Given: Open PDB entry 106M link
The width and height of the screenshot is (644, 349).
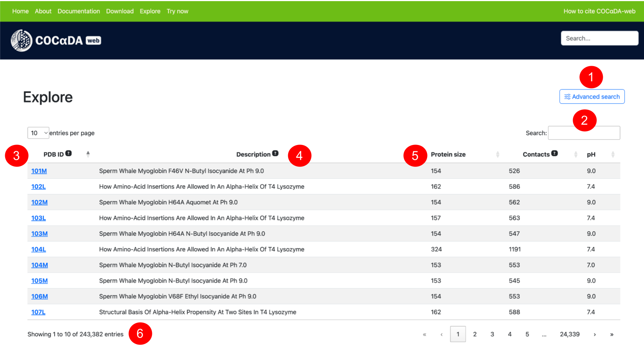Looking at the screenshot, I should point(39,296).
